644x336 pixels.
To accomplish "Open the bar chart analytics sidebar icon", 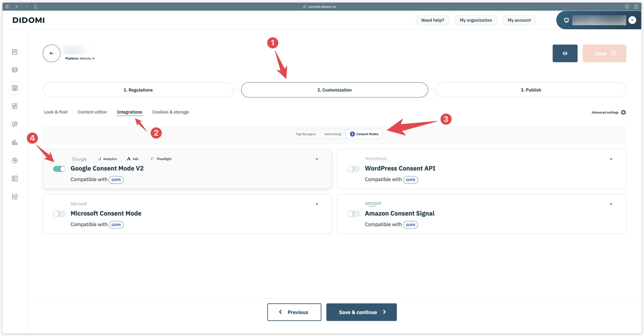I will 15,143.
